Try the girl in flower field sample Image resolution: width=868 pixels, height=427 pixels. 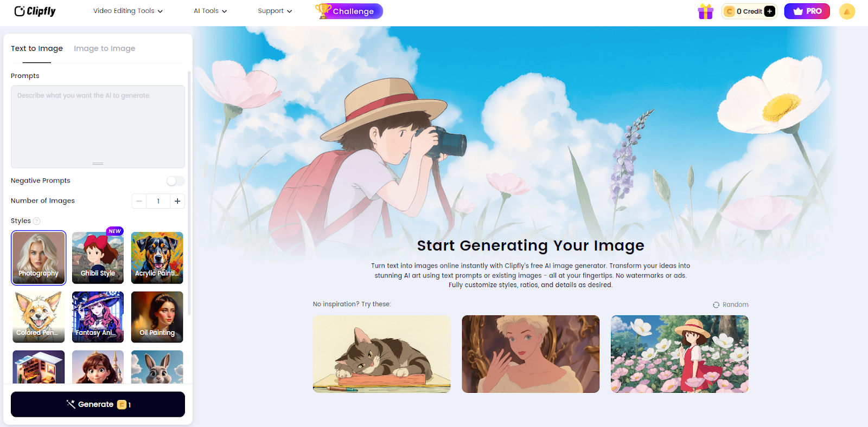pyautogui.click(x=680, y=354)
